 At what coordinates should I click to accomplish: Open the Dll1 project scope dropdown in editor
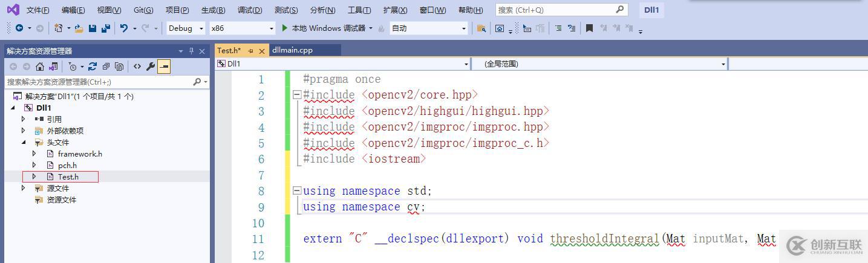[x=342, y=63]
